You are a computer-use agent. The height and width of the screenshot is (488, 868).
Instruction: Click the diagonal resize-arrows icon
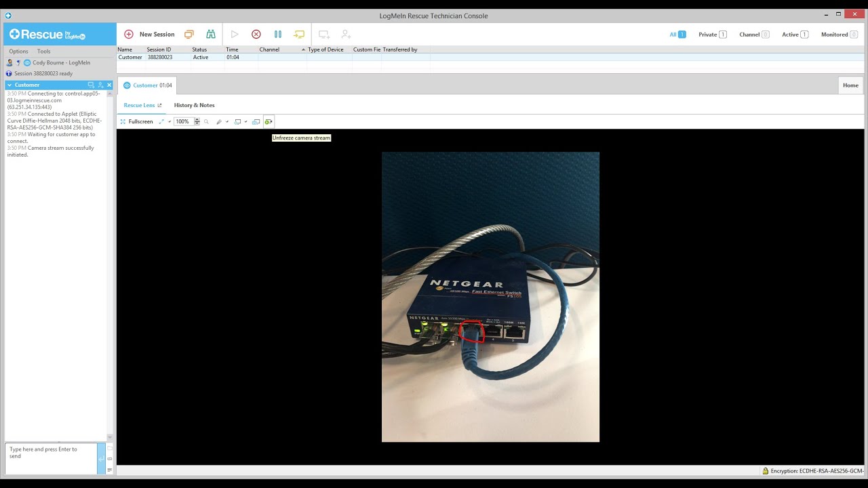[x=161, y=121]
